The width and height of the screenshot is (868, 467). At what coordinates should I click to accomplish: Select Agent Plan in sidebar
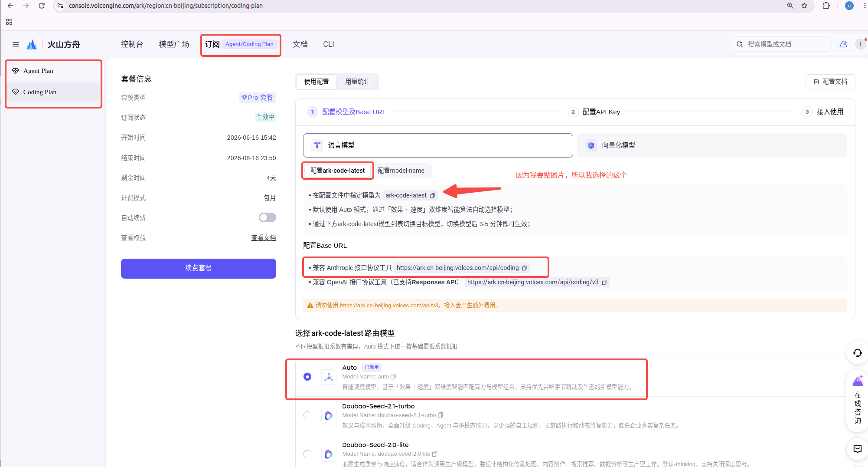(x=53, y=71)
